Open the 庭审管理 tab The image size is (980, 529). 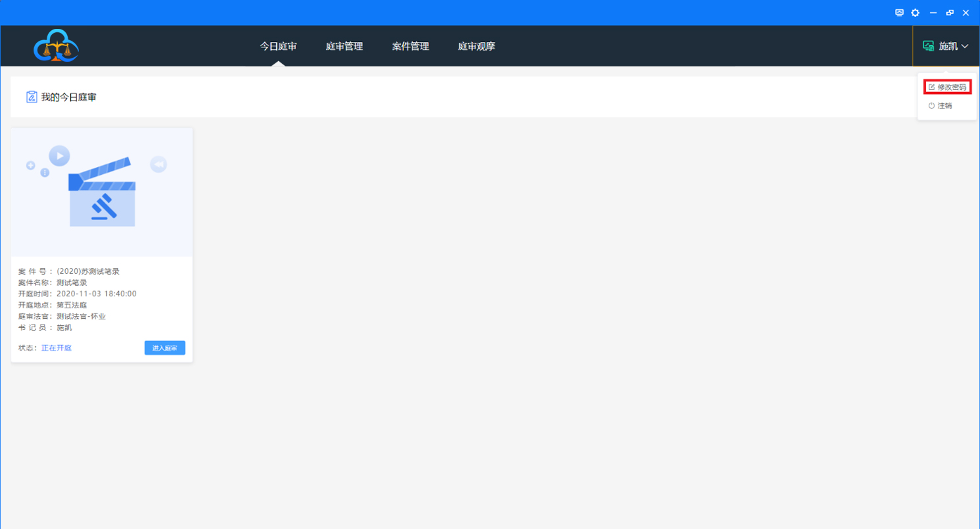tap(344, 46)
